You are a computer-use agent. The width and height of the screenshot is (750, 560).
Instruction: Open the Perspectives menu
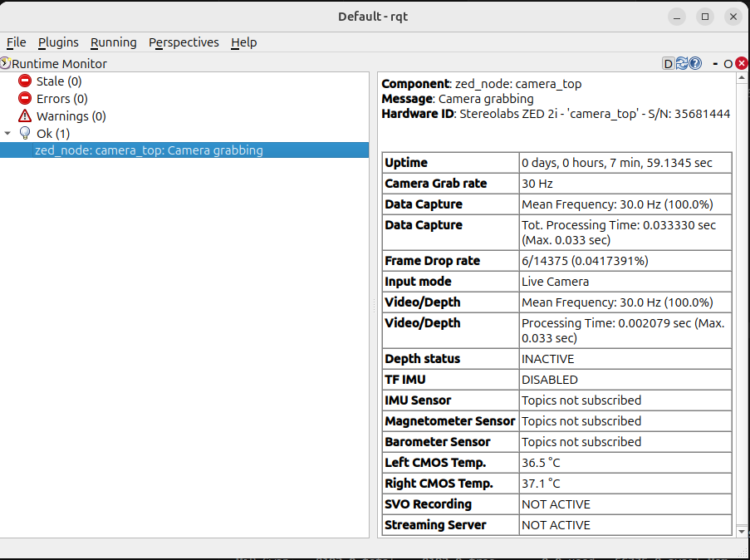(184, 42)
